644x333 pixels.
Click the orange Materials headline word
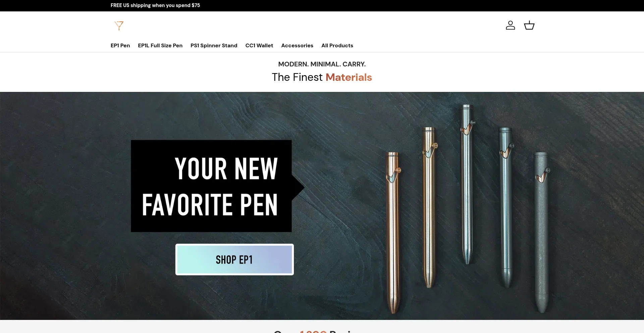click(x=348, y=77)
